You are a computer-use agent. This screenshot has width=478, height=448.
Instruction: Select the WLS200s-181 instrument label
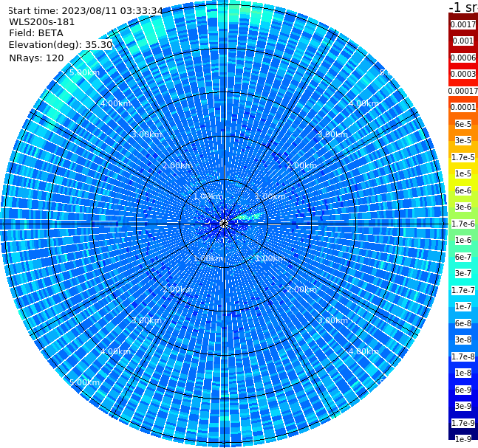point(41,22)
